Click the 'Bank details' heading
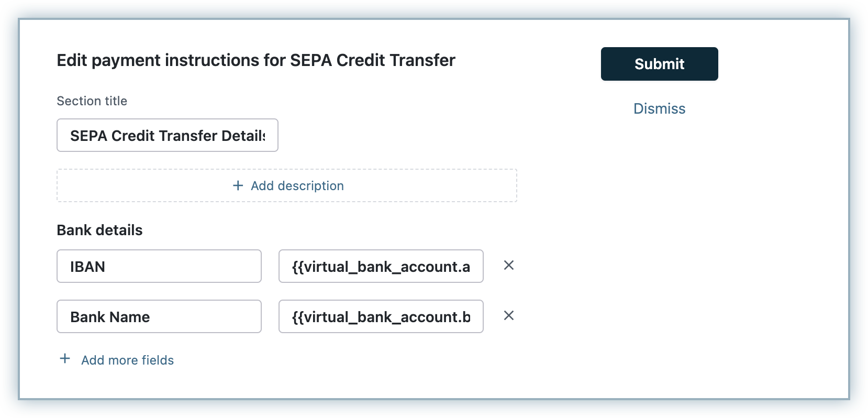 [99, 230]
